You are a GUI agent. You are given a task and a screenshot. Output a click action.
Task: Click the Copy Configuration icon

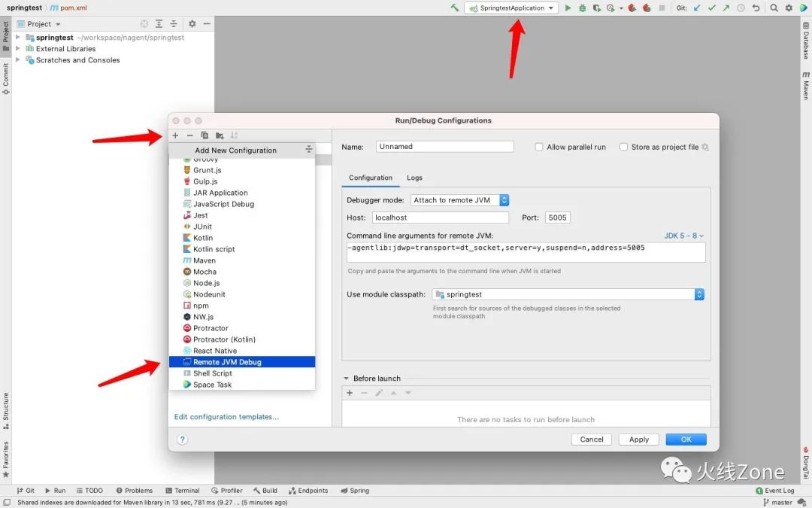(205, 135)
